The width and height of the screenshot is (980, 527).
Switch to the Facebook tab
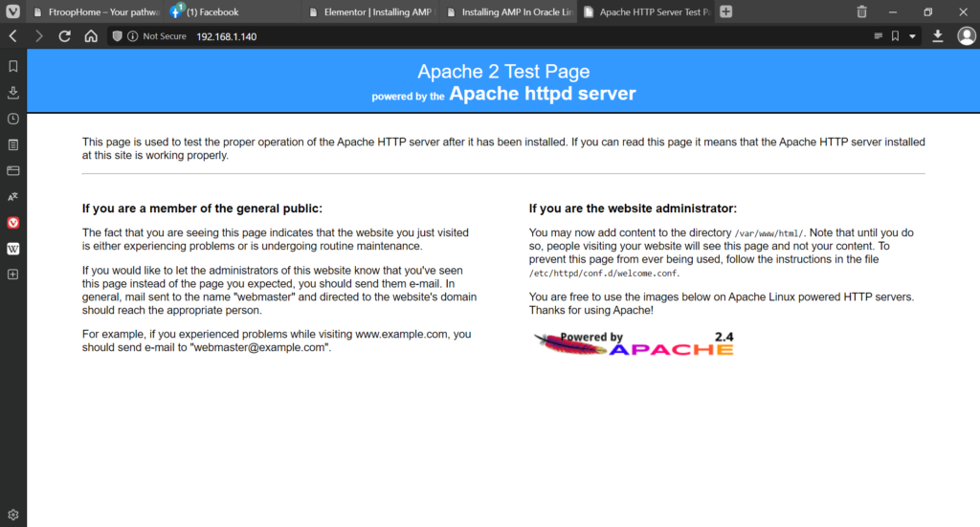tap(234, 11)
